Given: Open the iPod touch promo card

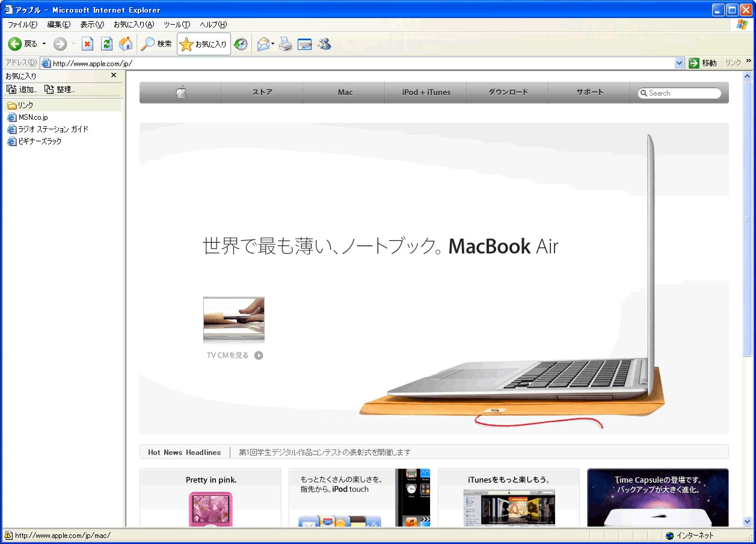Looking at the screenshot, I should pyautogui.click(x=360, y=498).
